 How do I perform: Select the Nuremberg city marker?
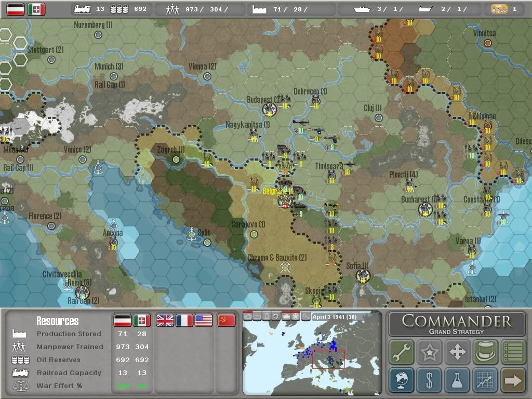pyautogui.click(x=98, y=35)
